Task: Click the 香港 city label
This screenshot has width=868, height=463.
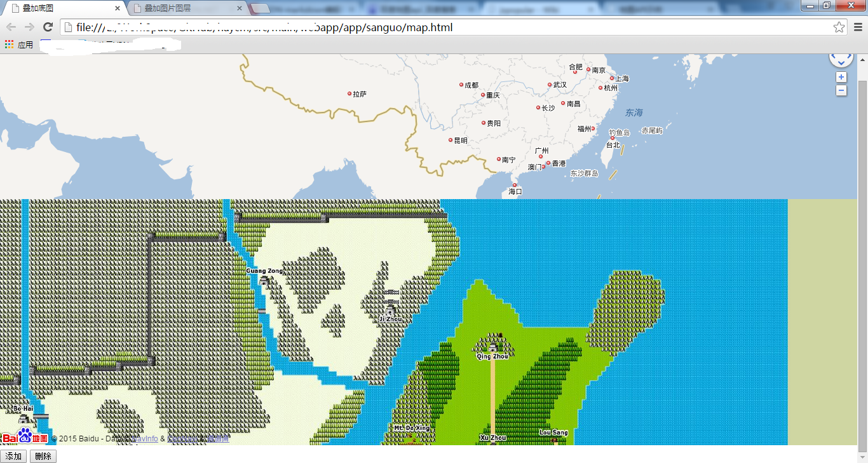Action: pos(559,164)
